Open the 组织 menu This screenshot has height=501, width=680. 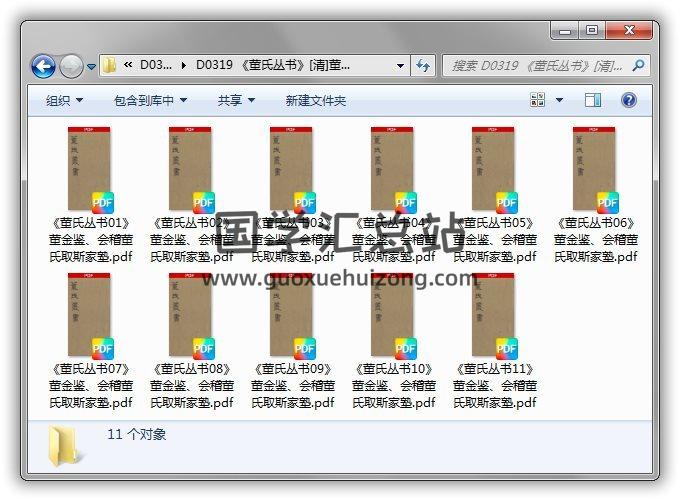tap(64, 100)
